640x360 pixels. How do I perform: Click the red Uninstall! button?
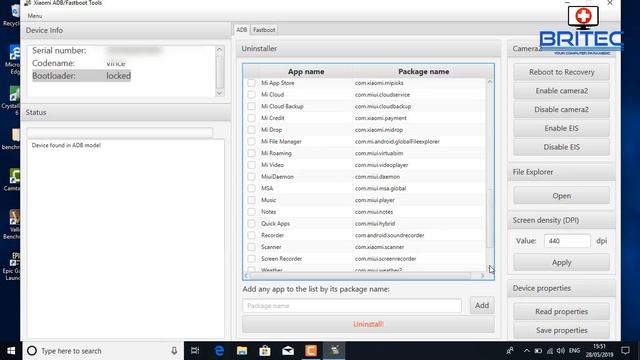[368, 324]
